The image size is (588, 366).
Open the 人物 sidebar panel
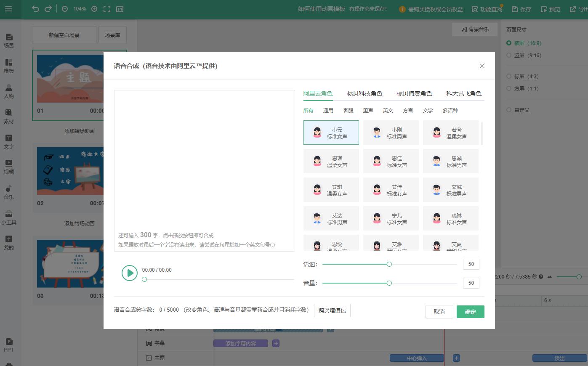[x=9, y=91]
